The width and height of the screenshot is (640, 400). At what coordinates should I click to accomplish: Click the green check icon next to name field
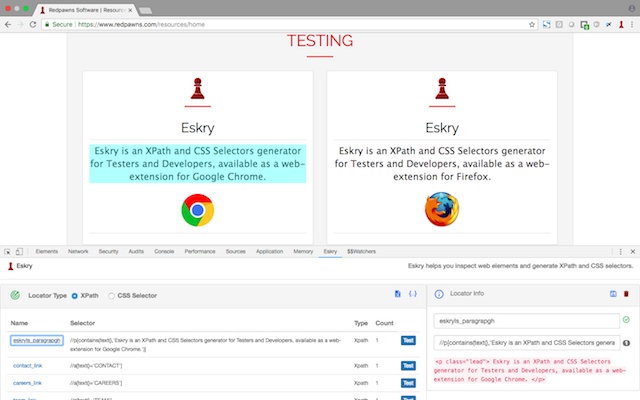pos(627,320)
